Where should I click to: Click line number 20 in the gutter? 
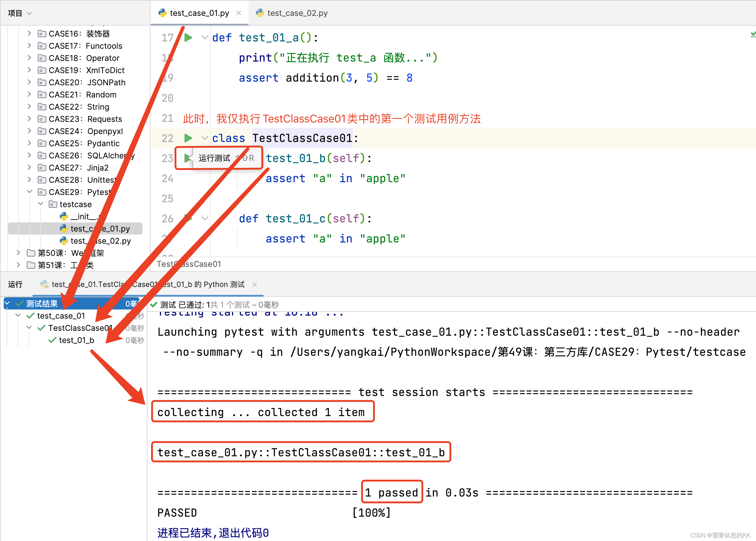168,98
